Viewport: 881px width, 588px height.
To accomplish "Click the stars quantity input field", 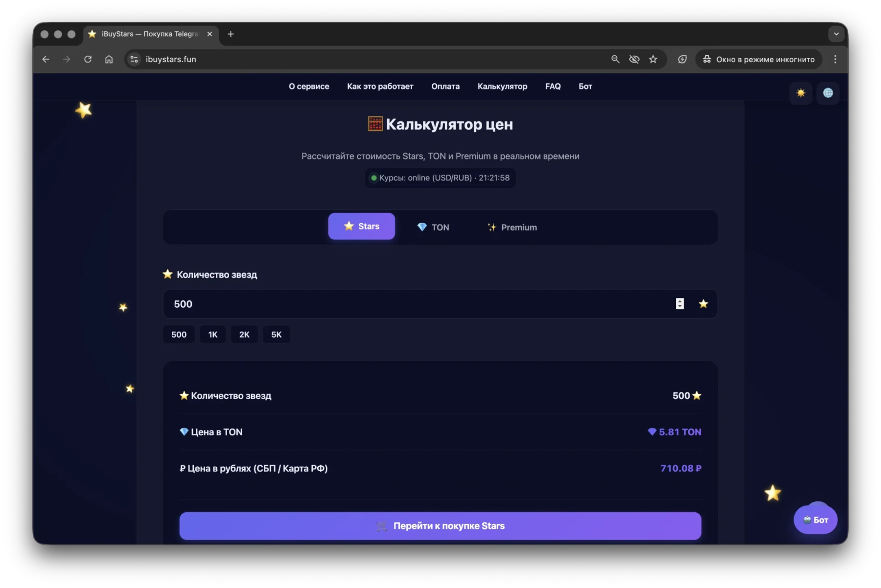I will tap(392, 304).
